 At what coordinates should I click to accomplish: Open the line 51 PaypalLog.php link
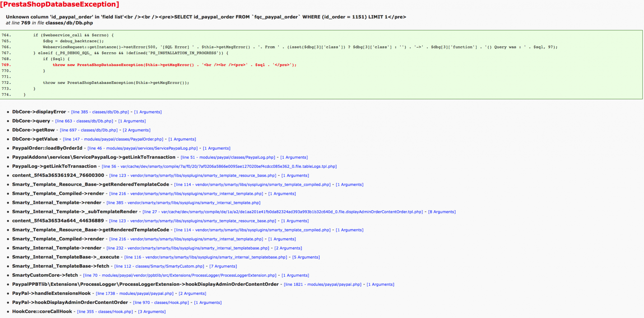(x=228, y=157)
